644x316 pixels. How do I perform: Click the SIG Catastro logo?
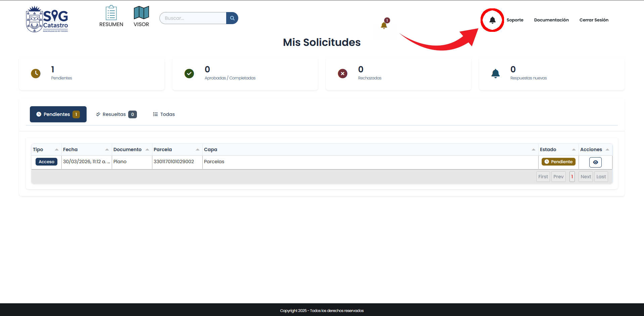point(47,19)
